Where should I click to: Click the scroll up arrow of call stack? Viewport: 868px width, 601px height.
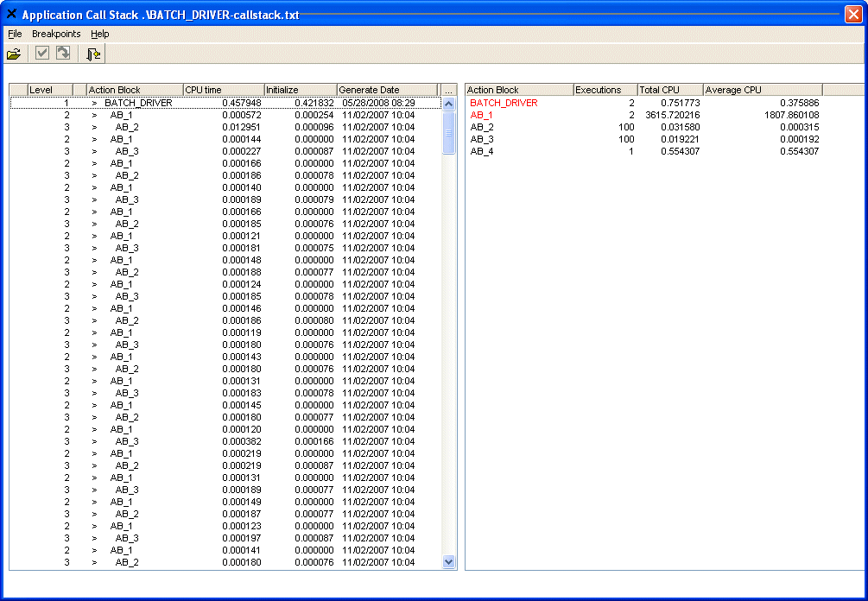(x=448, y=104)
